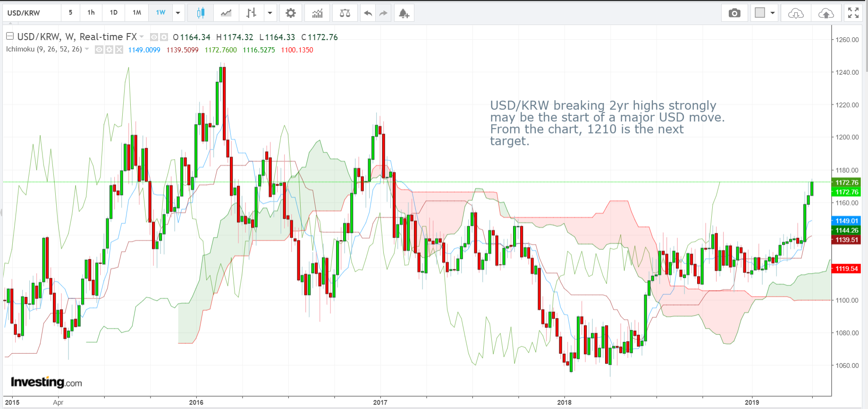The height and width of the screenshot is (409, 868).
Task: Select bar chart style icon
Action: (x=251, y=13)
